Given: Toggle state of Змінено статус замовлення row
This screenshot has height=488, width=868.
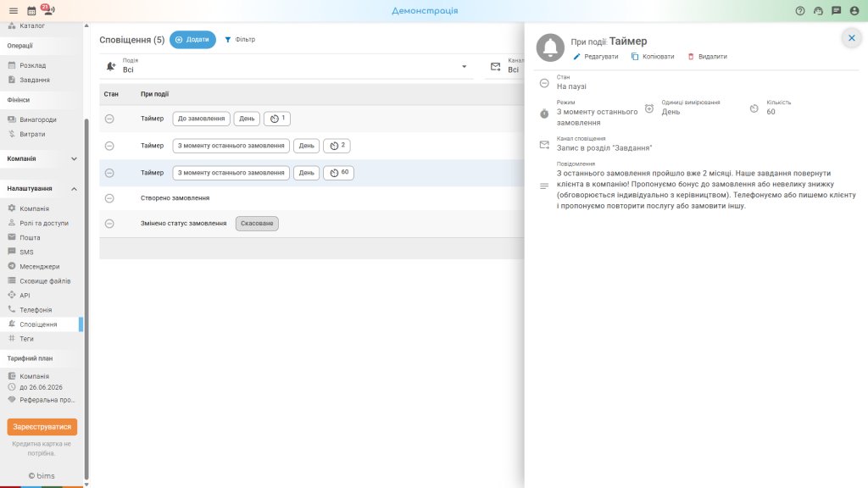Looking at the screenshot, I should click(109, 224).
